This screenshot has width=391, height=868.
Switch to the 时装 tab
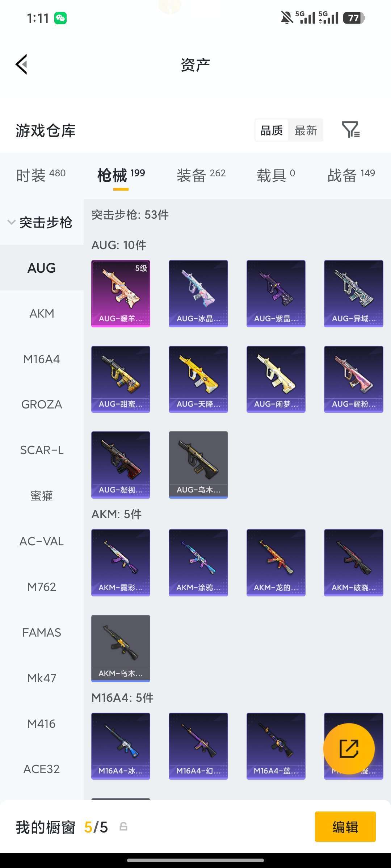pyautogui.click(x=41, y=175)
